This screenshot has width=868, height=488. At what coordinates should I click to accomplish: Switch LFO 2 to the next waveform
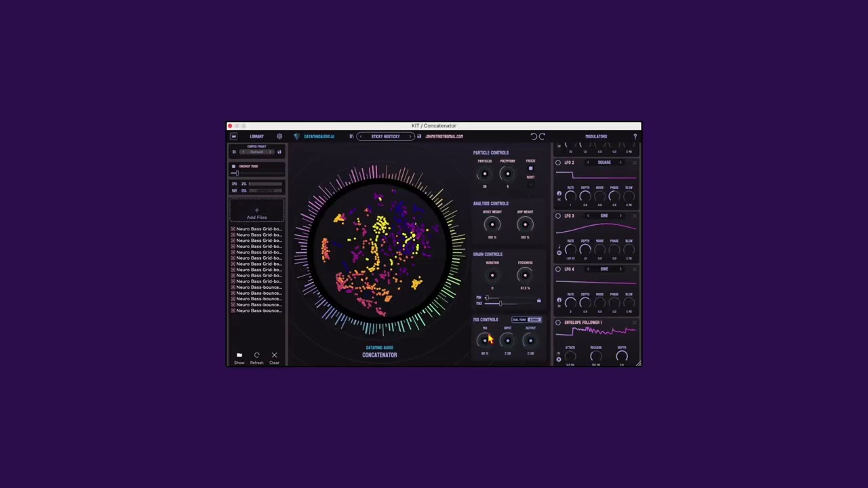[620, 163]
